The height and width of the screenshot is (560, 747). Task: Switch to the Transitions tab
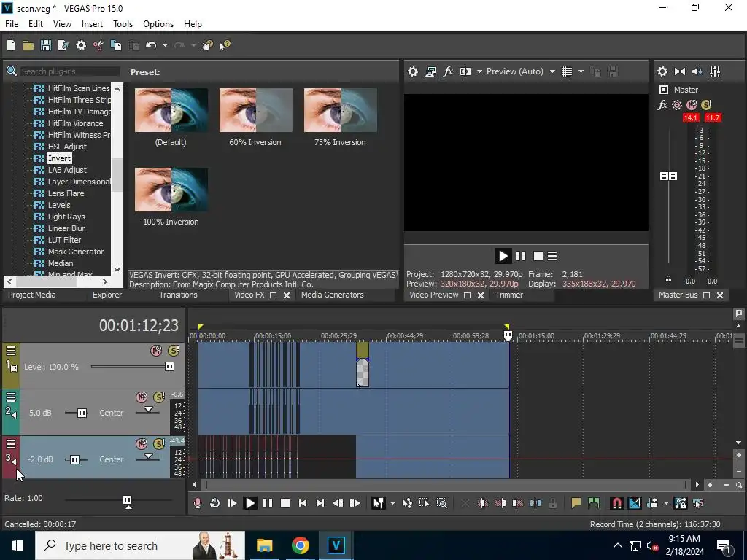(178, 295)
